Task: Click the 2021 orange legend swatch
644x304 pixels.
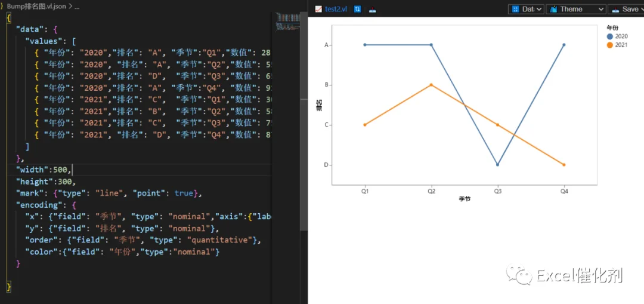Action: tap(610, 45)
